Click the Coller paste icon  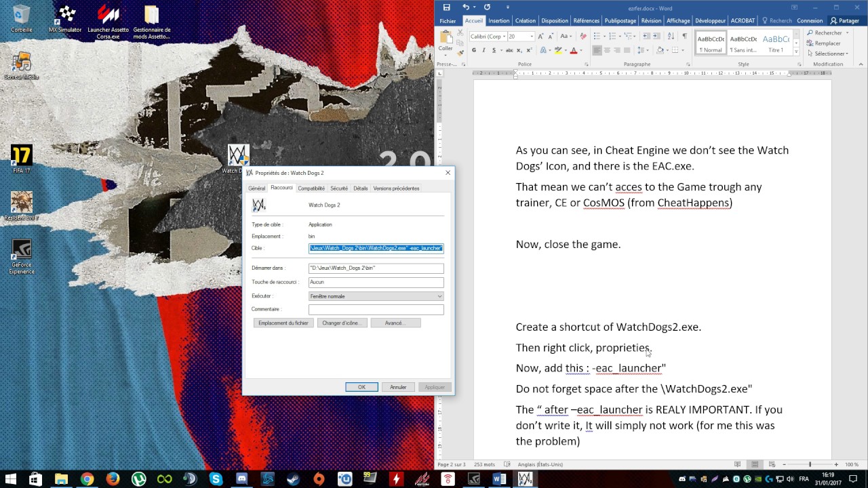[x=446, y=37]
